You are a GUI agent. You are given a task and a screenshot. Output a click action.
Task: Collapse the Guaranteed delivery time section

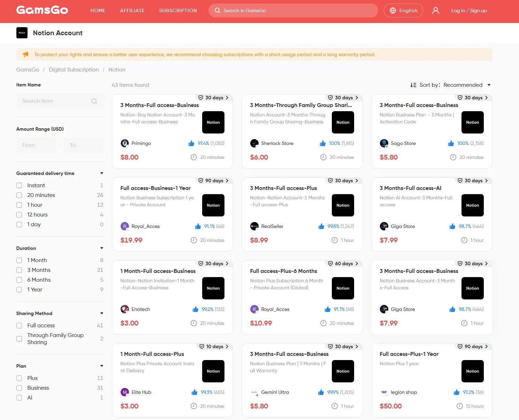click(102, 173)
